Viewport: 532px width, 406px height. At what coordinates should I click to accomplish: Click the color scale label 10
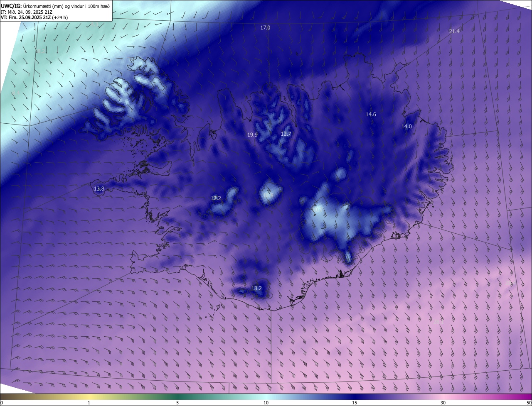coord(266,403)
